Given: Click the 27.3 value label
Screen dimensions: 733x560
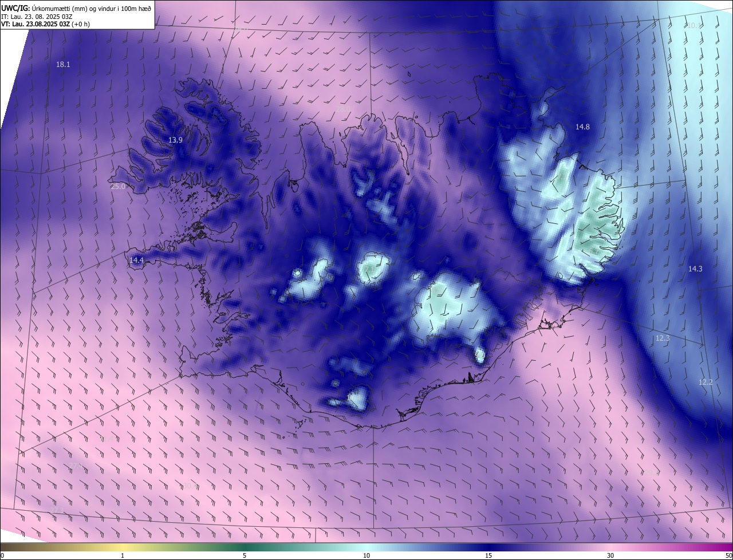Looking at the screenshot, I should [57, 510].
